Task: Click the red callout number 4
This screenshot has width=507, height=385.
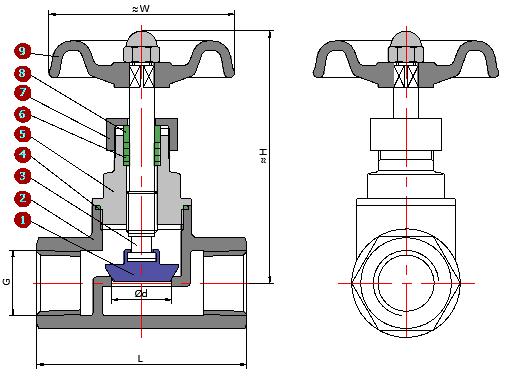Action: pyautogui.click(x=22, y=155)
